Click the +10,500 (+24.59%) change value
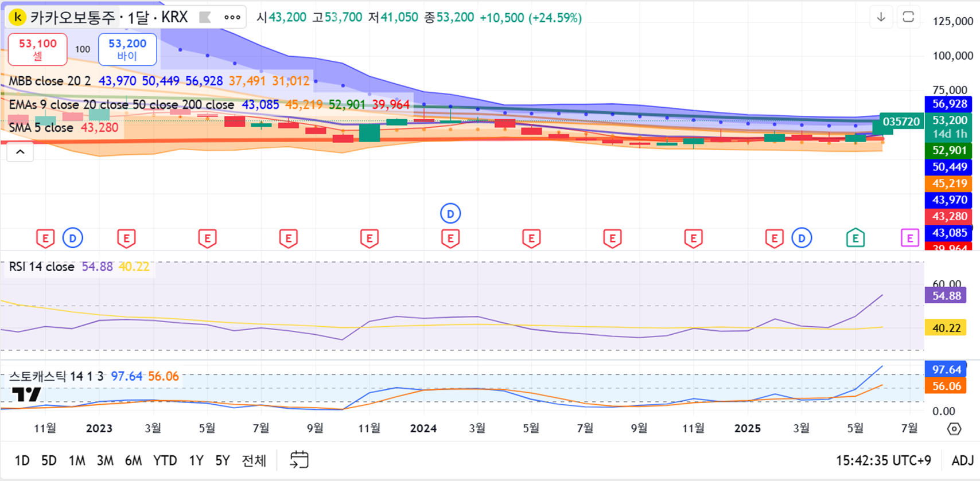The height and width of the screenshot is (481, 980). tap(531, 18)
